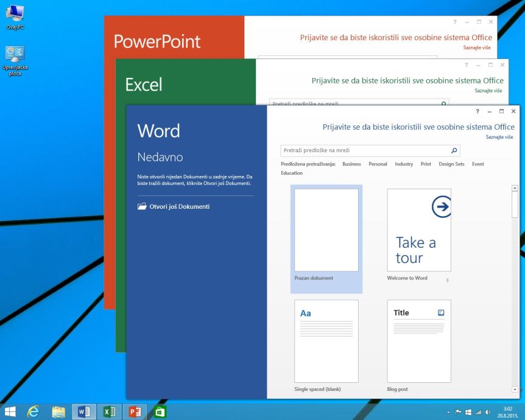This screenshot has height=420, width=525.
Task: Pin the Welcome to Word template
Action: pos(448,280)
